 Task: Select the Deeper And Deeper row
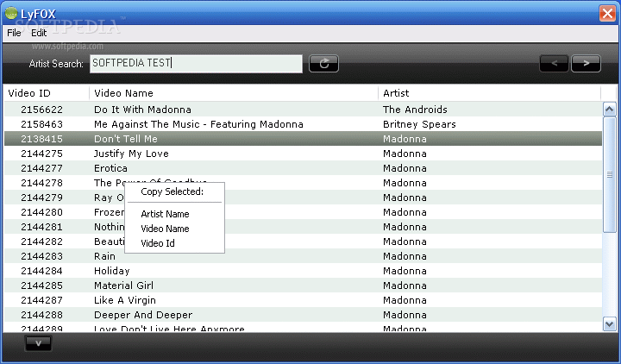[303, 315]
